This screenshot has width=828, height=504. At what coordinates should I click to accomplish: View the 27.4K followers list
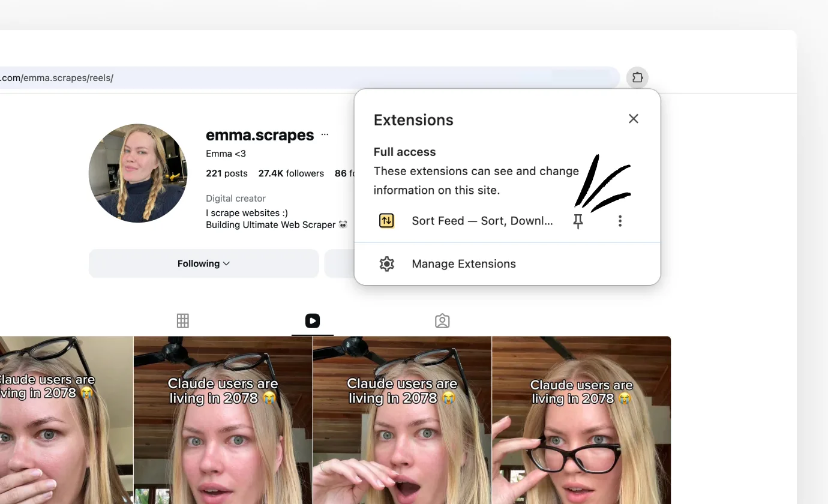point(291,173)
